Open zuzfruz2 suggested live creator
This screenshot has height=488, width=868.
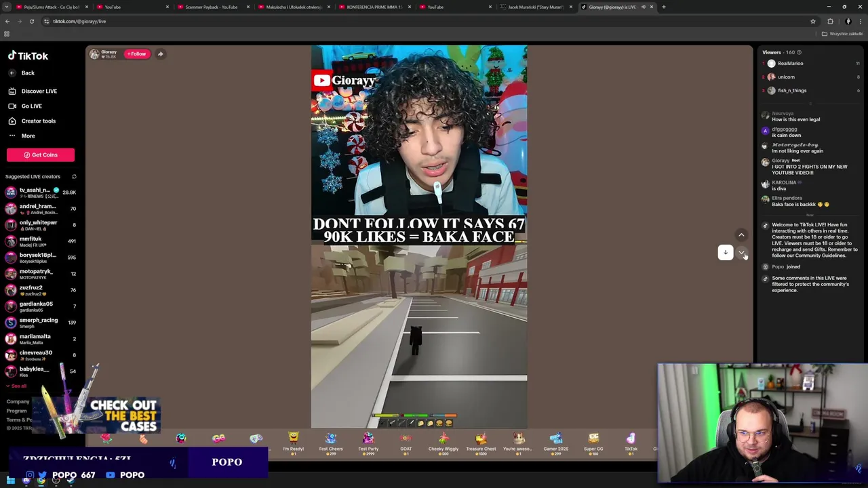(41, 290)
